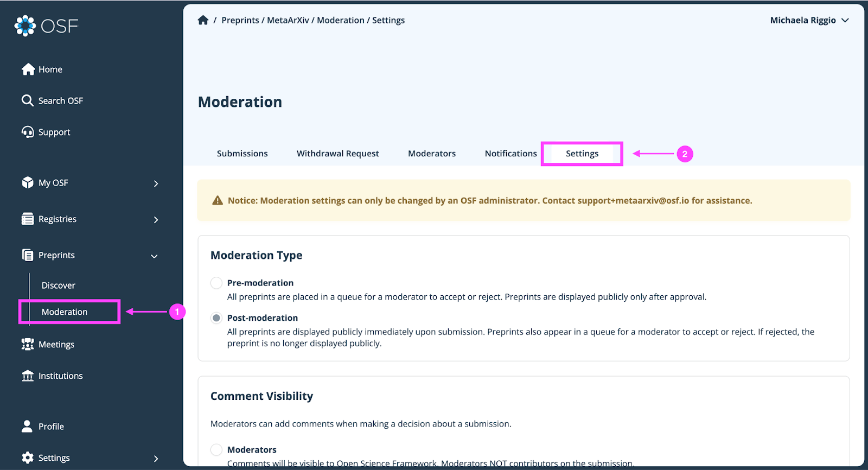868x470 pixels.
Task: Click the Settings gear icon in sidebar
Action: 28,458
